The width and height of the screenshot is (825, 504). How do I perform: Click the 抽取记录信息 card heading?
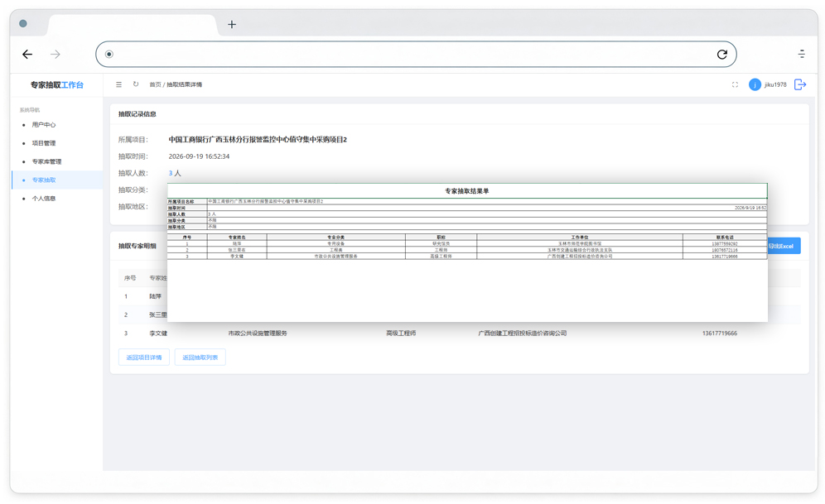click(x=137, y=114)
